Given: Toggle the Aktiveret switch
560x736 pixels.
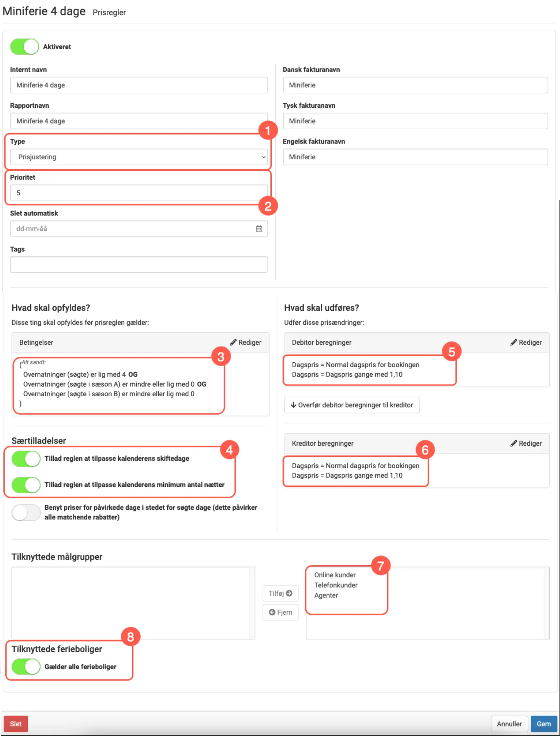Looking at the screenshot, I should 25,47.
